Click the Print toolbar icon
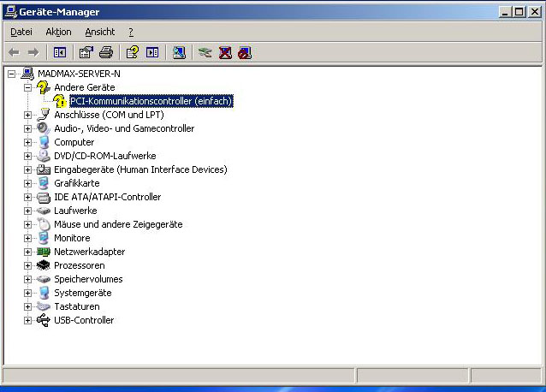This screenshot has width=546, height=392. click(106, 52)
